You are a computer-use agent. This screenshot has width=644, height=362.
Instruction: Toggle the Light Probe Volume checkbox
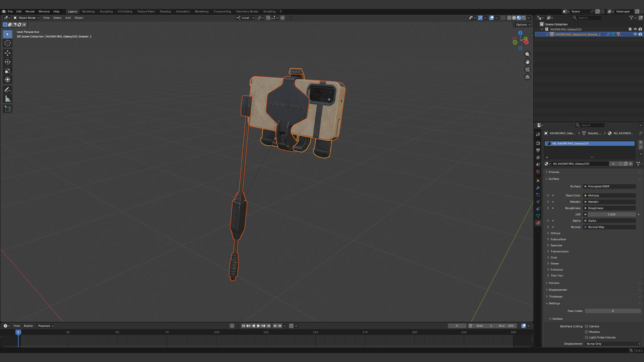pyautogui.click(x=587, y=338)
